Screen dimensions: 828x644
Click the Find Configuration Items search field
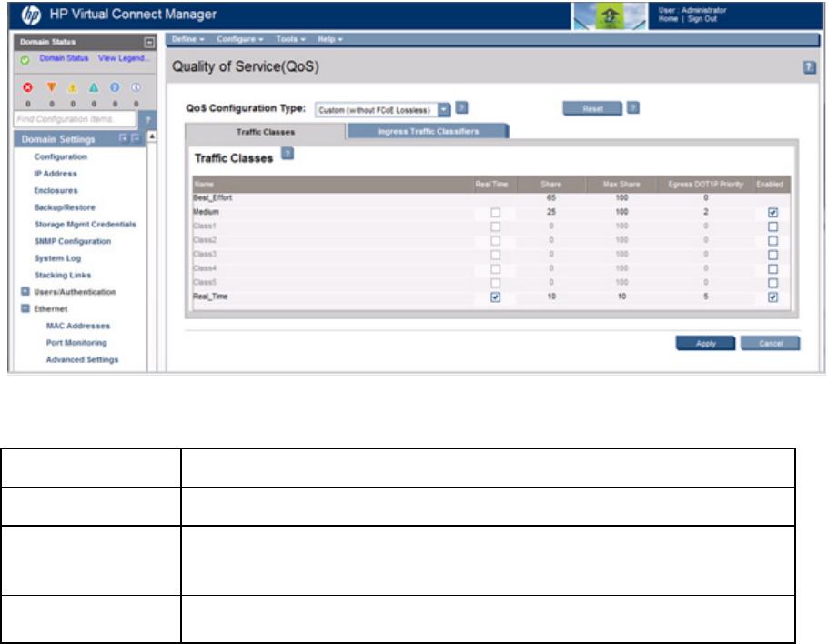click(x=75, y=119)
